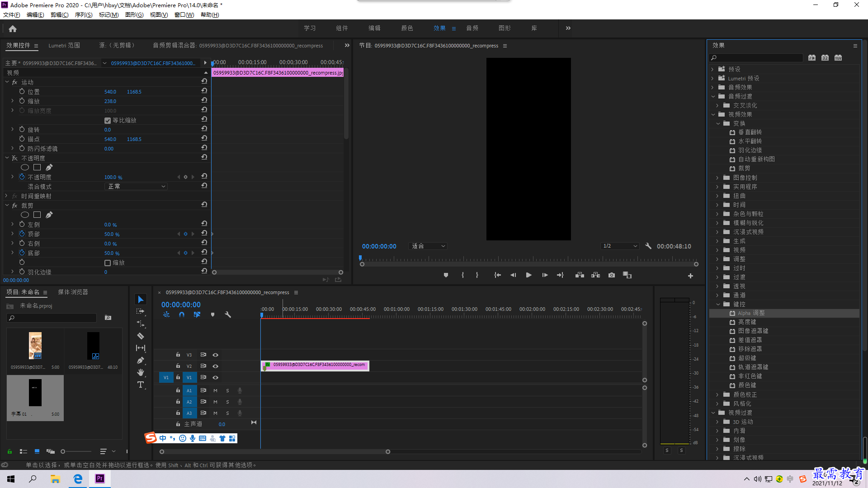The width and height of the screenshot is (868, 488).
Task: Toggle V1 track eye visibility
Action: tap(216, 377)
